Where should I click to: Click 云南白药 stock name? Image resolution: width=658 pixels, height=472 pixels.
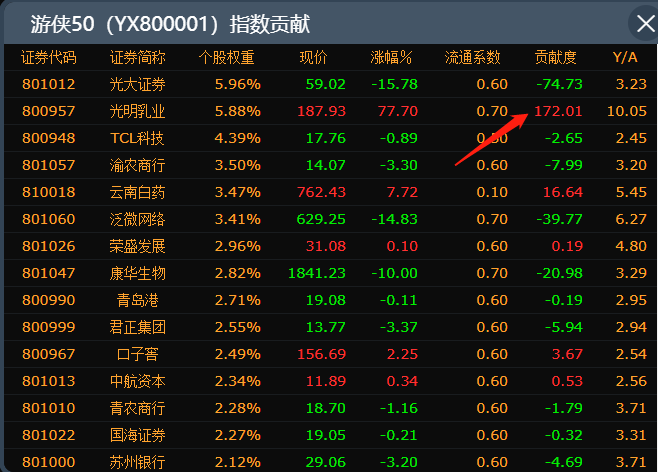138,192
